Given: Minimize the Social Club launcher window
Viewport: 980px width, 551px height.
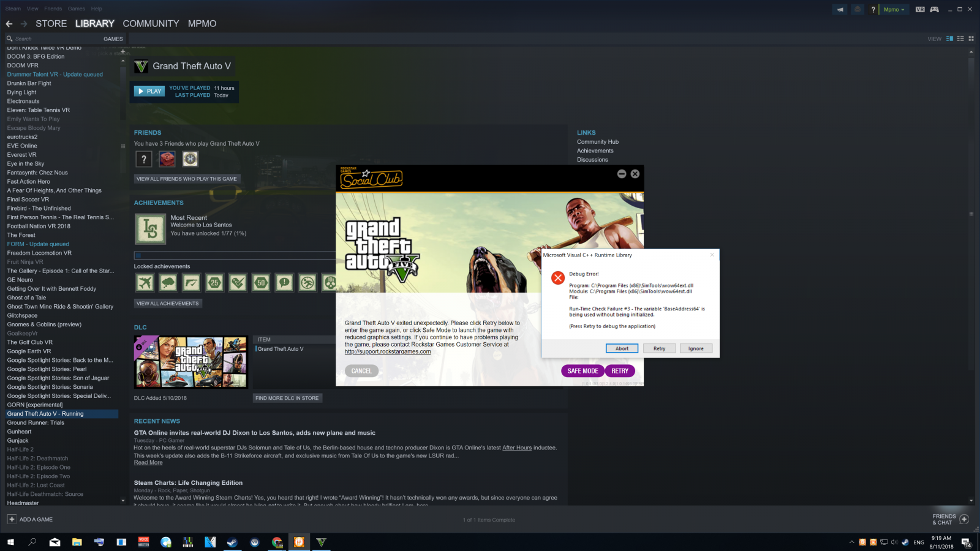Looking at the screenshot, I should pyautogui.click(x=622, y=174).
